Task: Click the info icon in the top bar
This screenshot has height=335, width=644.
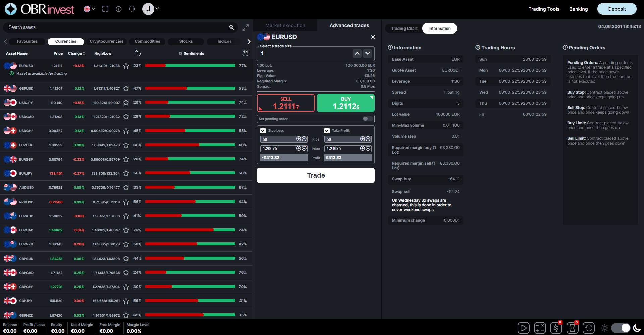Action: [118, 9]
